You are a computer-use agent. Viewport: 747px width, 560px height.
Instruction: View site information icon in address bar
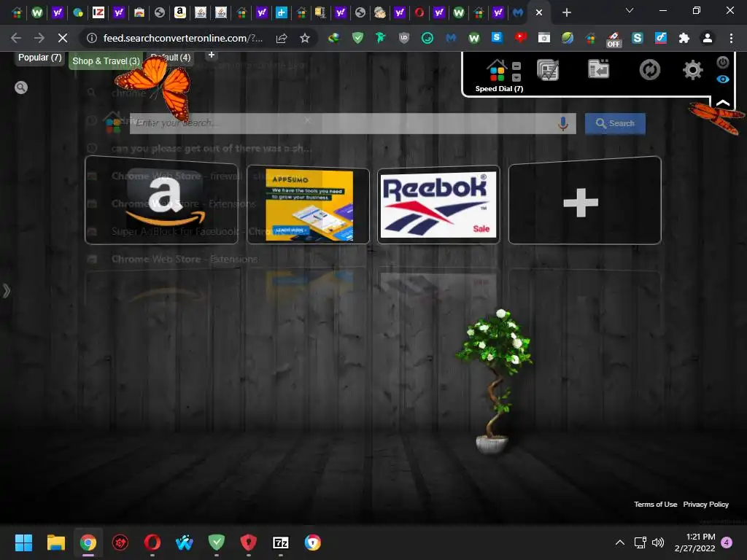coord(92,38)
